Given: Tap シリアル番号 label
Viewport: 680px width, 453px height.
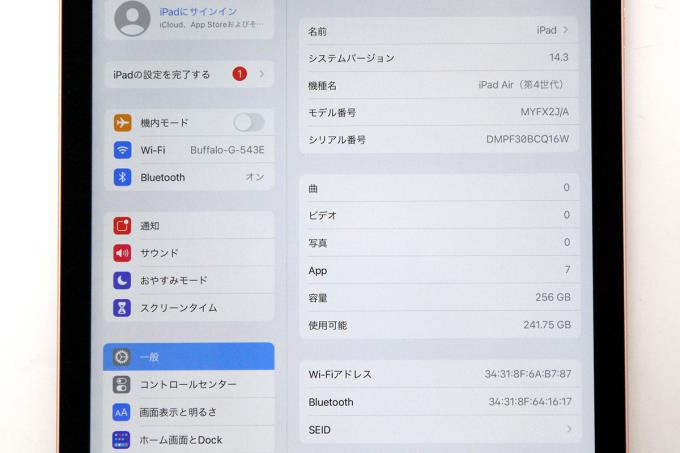Looking at the screenshot, I should pyautogui.click(x=337, y=140).
